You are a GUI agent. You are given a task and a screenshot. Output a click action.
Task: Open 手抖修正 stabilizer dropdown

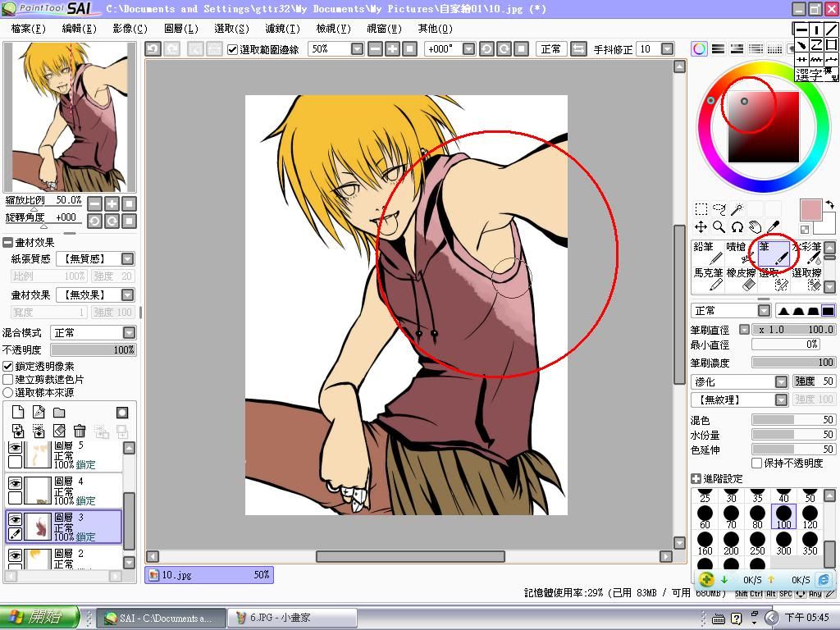tap(667, 49)
